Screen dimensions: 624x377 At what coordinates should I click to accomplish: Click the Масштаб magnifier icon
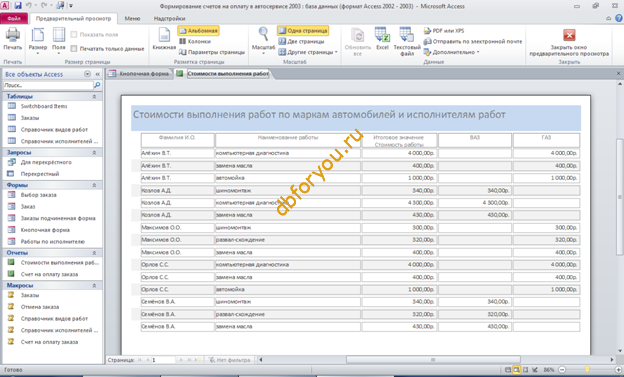coord(263,35)
